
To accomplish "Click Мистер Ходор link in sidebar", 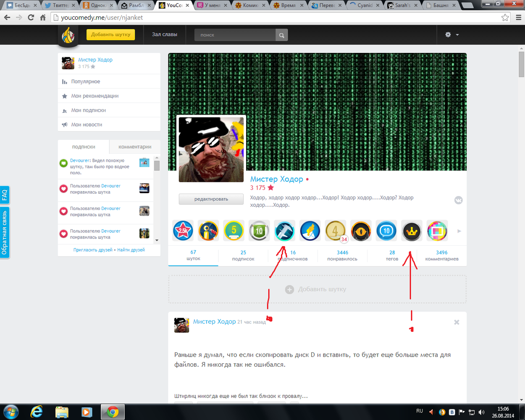I will coord(95,60).
